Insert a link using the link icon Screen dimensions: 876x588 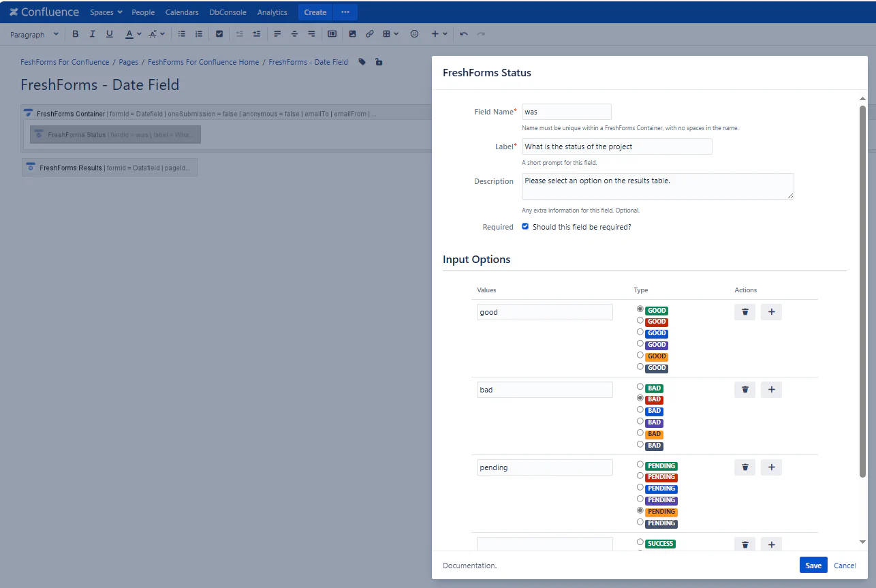tap(370, 34)
